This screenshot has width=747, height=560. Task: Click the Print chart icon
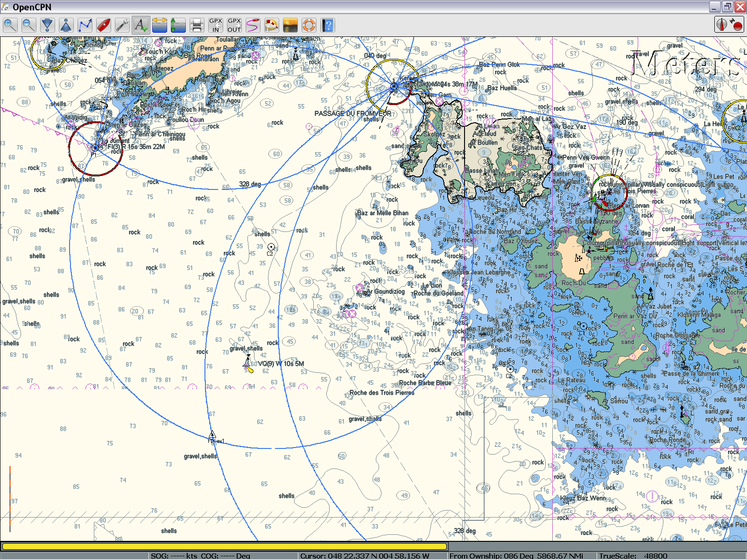197,25
